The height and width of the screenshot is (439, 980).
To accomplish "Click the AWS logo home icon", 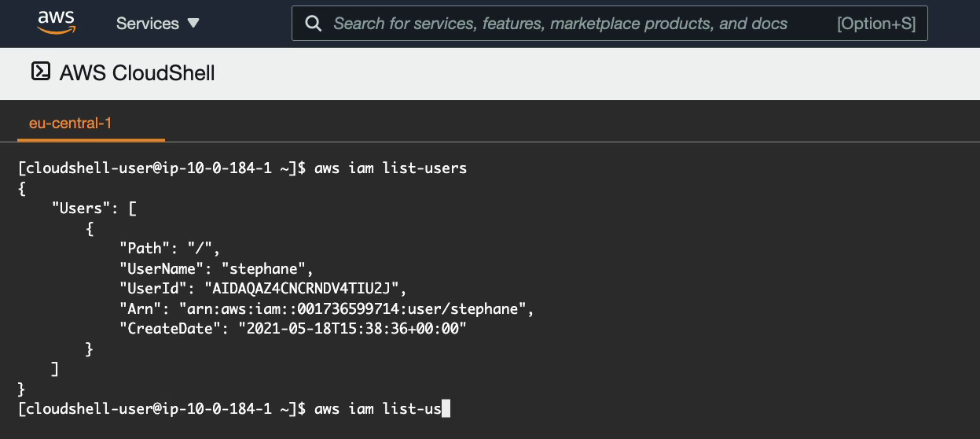I will [57, 23].
